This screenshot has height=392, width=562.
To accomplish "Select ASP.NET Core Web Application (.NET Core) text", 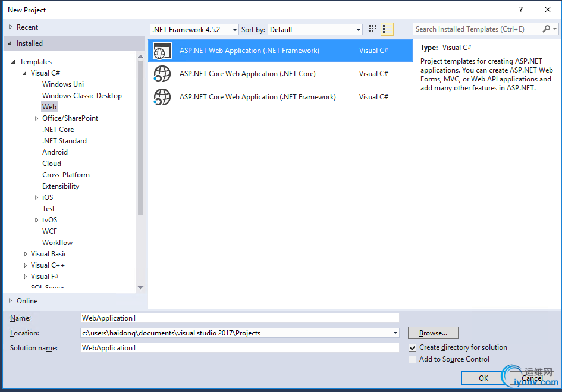I will (x=247, y=74).
